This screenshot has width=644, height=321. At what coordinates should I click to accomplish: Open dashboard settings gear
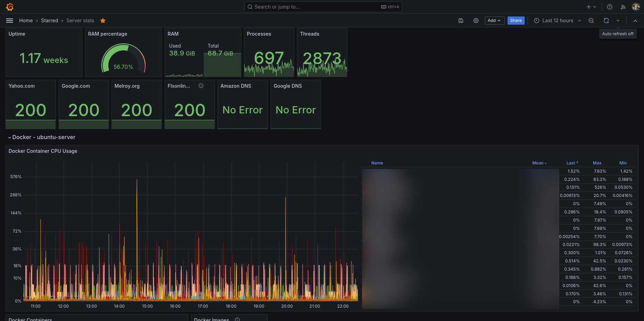[x=476, y=21]
